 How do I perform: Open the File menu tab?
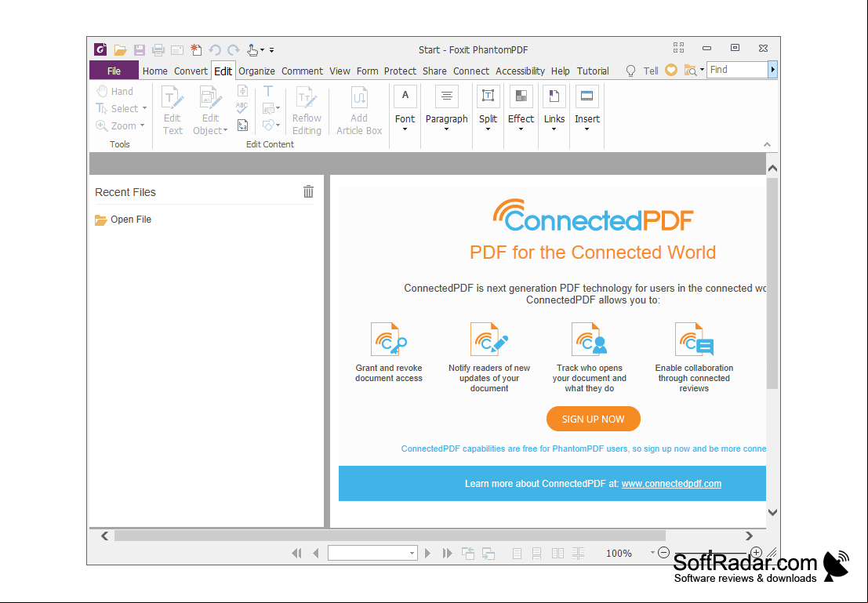(114, 71)
